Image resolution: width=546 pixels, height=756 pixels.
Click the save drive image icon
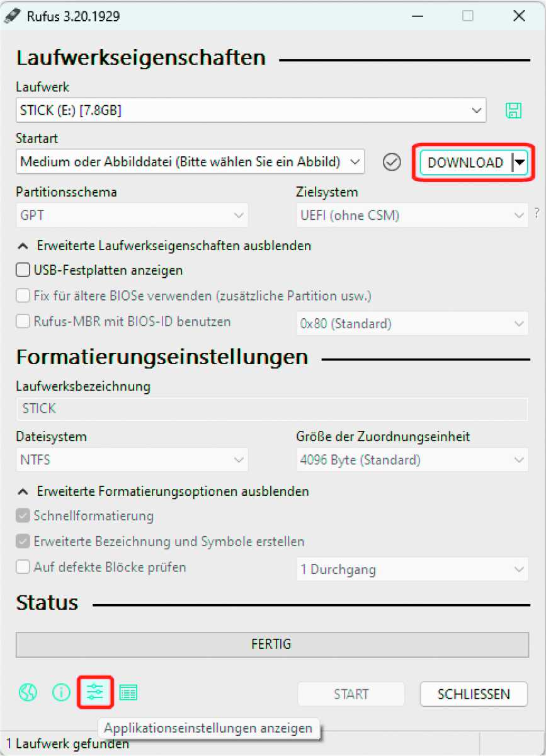click(x=513, y=111)
